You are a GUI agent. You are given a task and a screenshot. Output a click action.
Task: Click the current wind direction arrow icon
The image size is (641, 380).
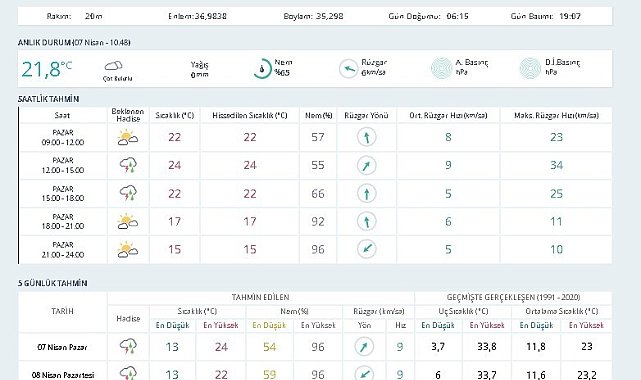(348, 69)
